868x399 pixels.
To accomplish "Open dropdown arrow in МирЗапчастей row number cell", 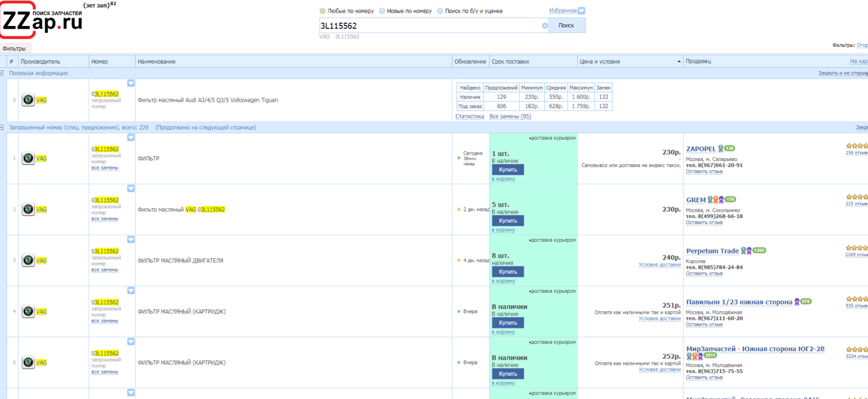I will point(131,342).
